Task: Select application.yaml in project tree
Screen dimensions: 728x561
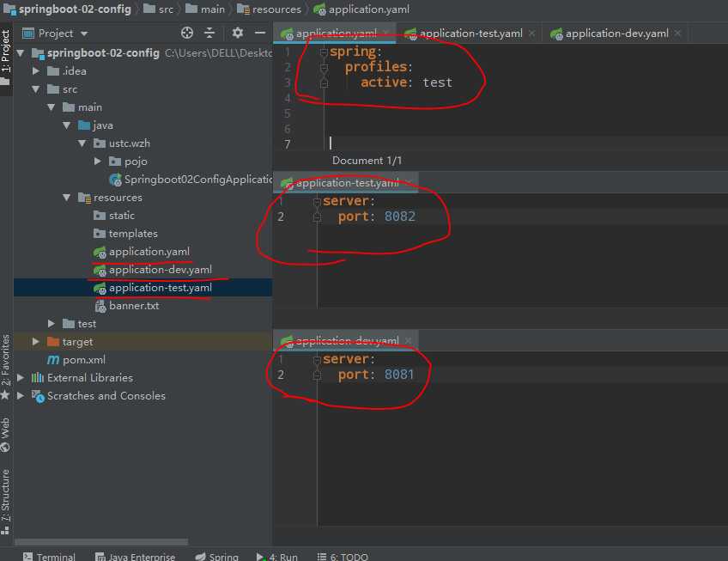Action: click(149, 252)
